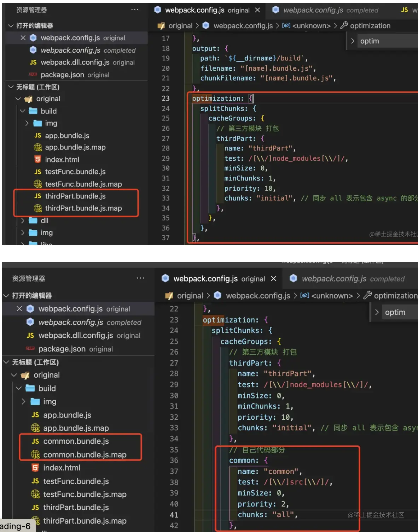
Task: Click <unknown> breadcrumb in top screenshot
Action: (x=311, y=26)
